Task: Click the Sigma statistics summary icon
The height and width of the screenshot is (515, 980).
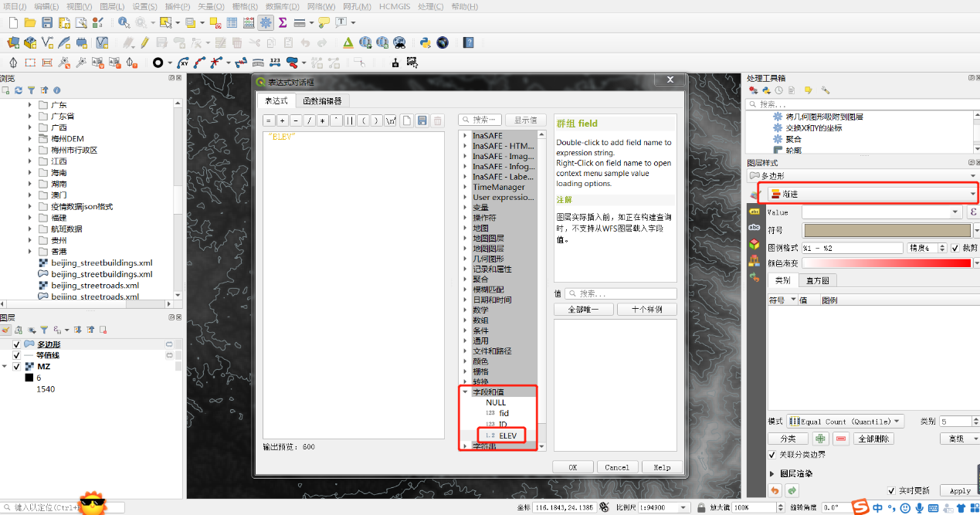Action: tap(283, 22)
